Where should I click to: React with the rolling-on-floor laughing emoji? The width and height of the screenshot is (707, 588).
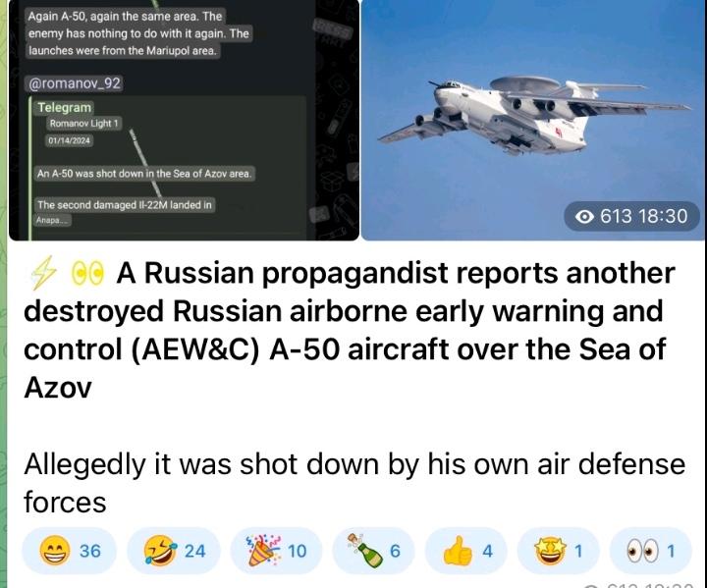[x=174, y=551]
